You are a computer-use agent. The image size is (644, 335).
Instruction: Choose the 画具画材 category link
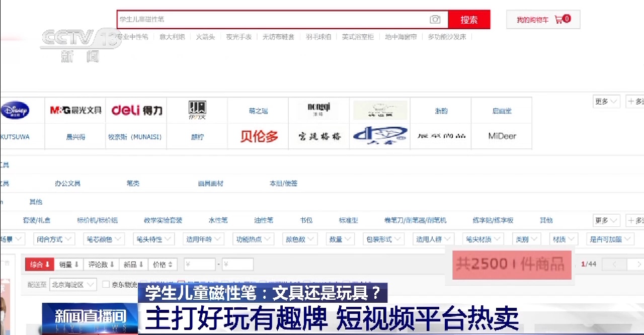coord(210,184)
